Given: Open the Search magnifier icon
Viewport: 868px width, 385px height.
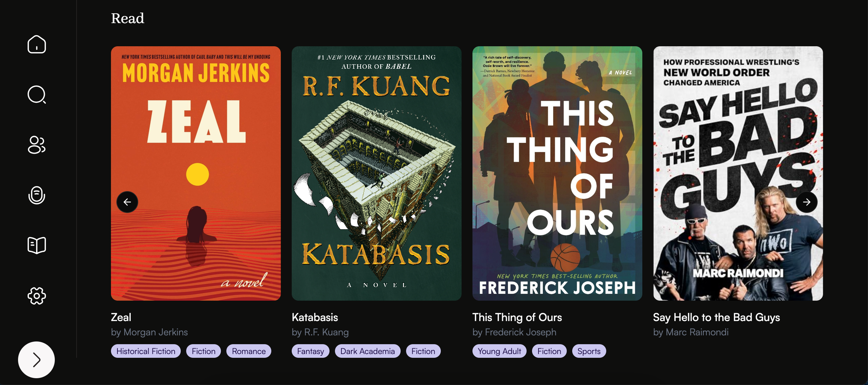Looking at the screenshot, I should click(x=37, y=95).
